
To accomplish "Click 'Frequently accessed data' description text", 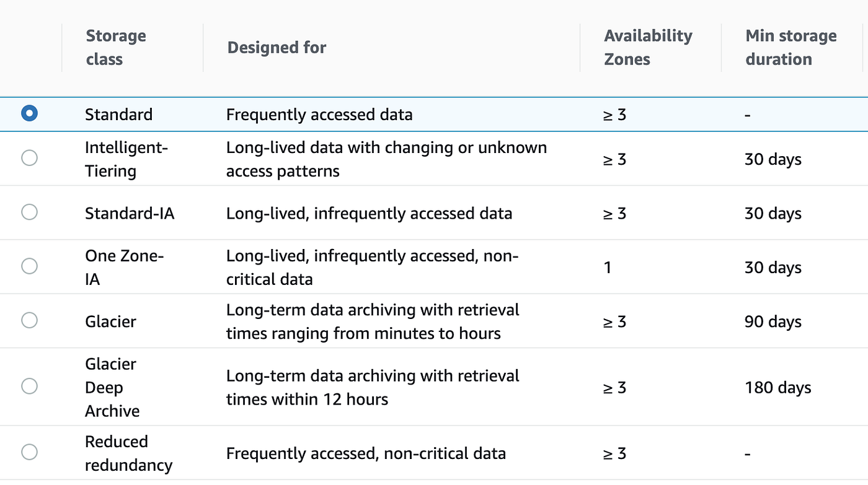I will pyautogui.click(x=319, y=115).
